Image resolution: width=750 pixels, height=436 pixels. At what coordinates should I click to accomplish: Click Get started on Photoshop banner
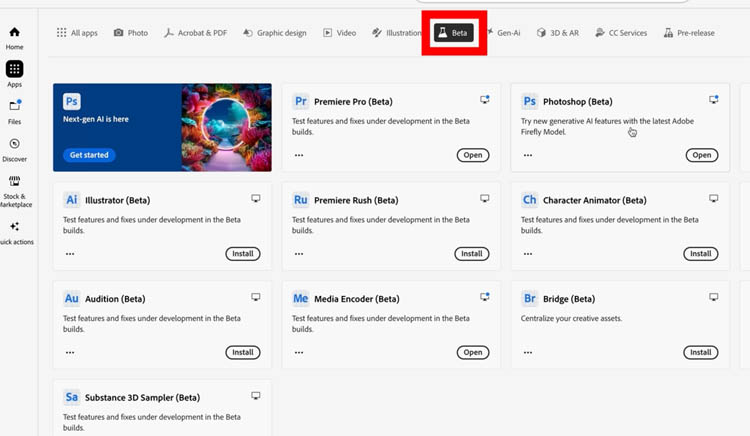(89, 155)
